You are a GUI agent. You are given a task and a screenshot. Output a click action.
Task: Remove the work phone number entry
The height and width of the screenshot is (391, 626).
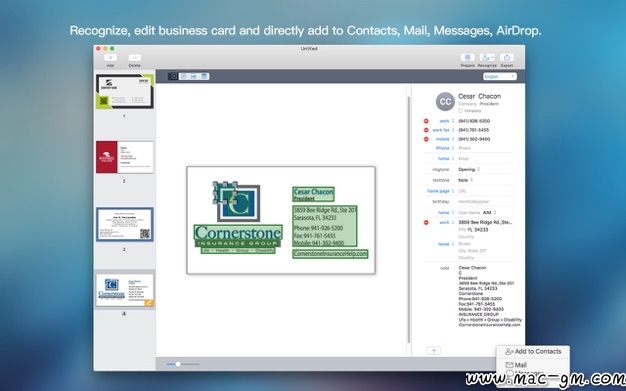[x=426, y=121]
